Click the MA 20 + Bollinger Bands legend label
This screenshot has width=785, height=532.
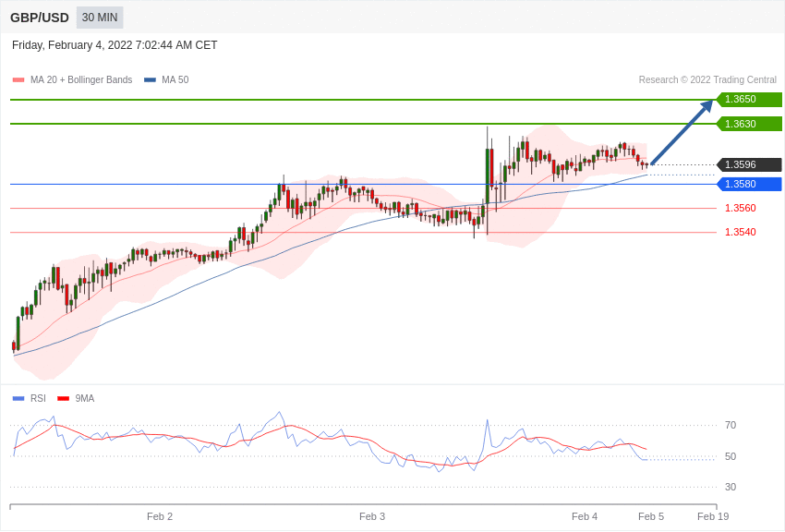tap(81, 79)
